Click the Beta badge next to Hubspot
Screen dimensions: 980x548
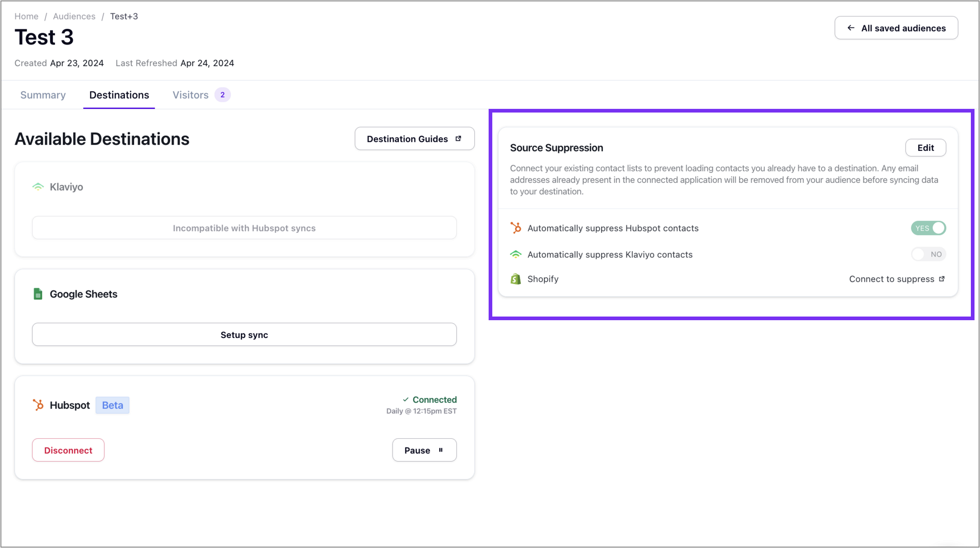(x=113, y=405)
